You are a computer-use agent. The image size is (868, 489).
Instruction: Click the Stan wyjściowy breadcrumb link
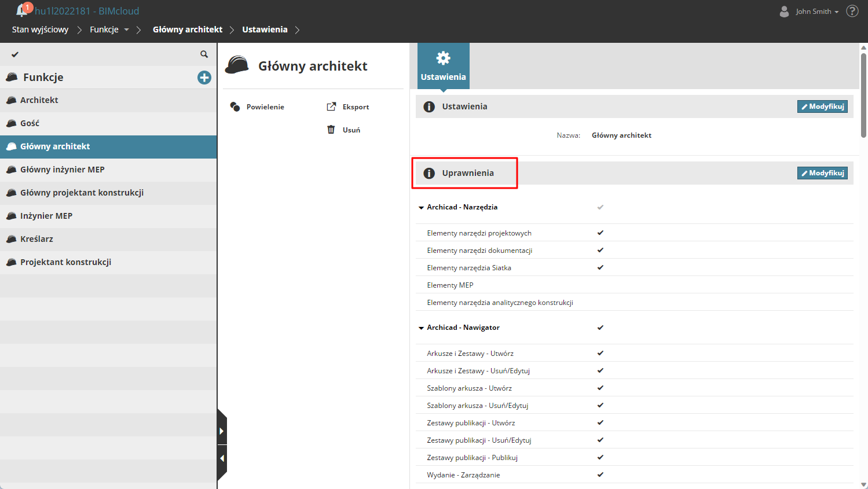40,30
